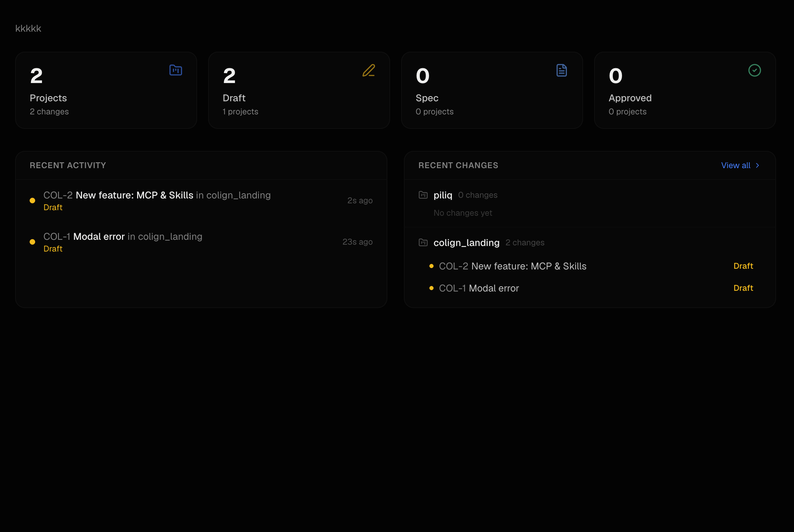
Task: Click the 'Recent Activity' heading
Action: coord(68,165)
